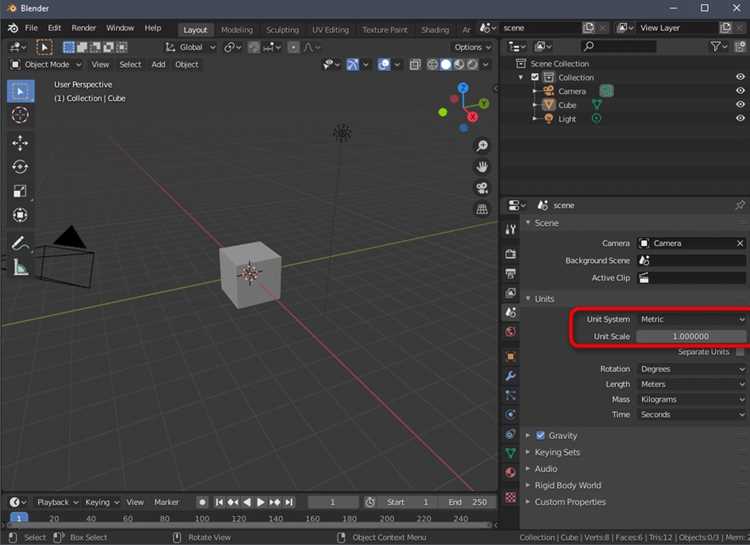Viewport: 750px width, 545px height.
Task: Select the Rotate tool
Action: click(x=20, y=167)
